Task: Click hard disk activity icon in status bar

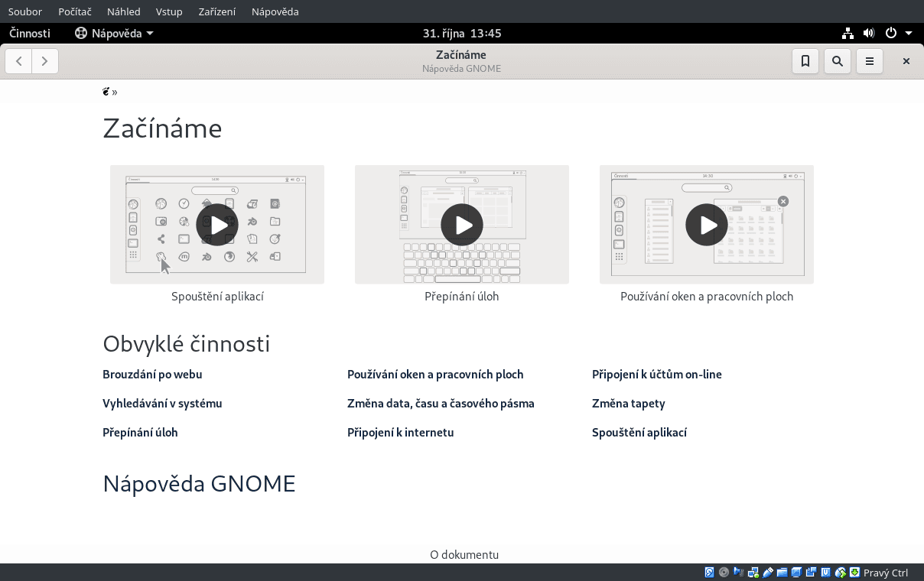Action: pyautogui.click(x=709, y=573)
